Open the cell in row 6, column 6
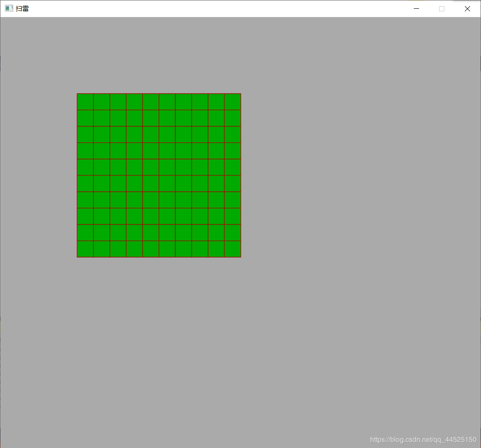Image resolution: width=481 pixels, height=448 pixels. coord(167,183)
